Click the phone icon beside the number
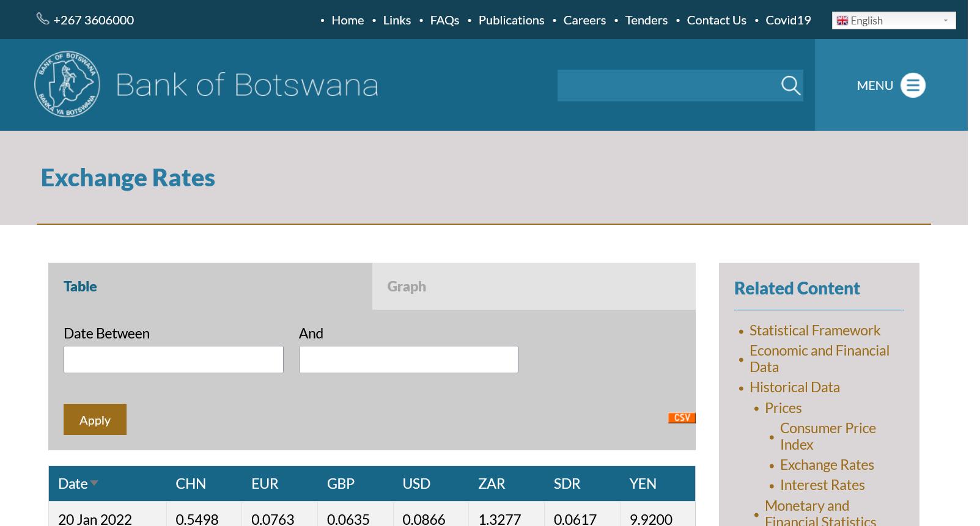This screenshot has width=980, height=526. pos(43,19)
